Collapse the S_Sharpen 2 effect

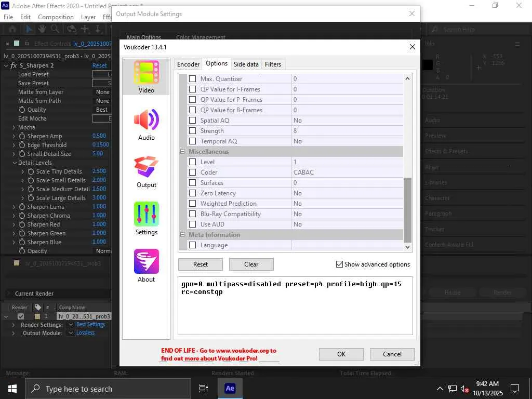coord(6,65)
